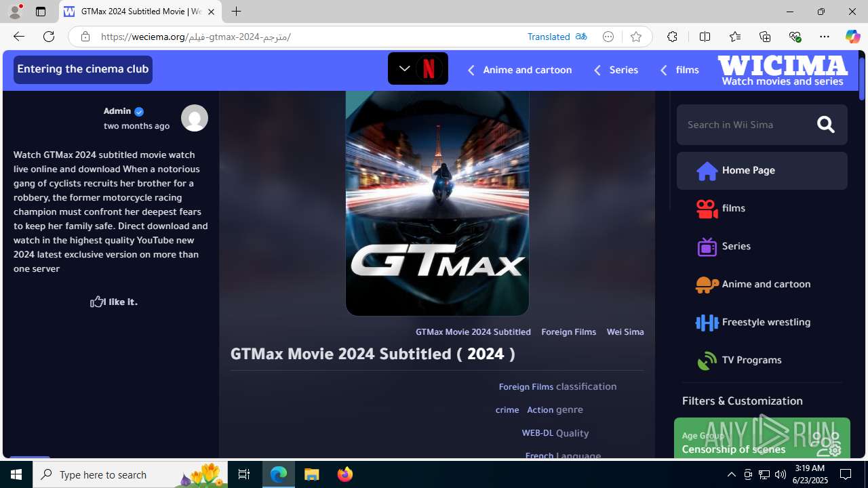
Task: Open the Windows Start menu
Action: [x=16, y=474]
